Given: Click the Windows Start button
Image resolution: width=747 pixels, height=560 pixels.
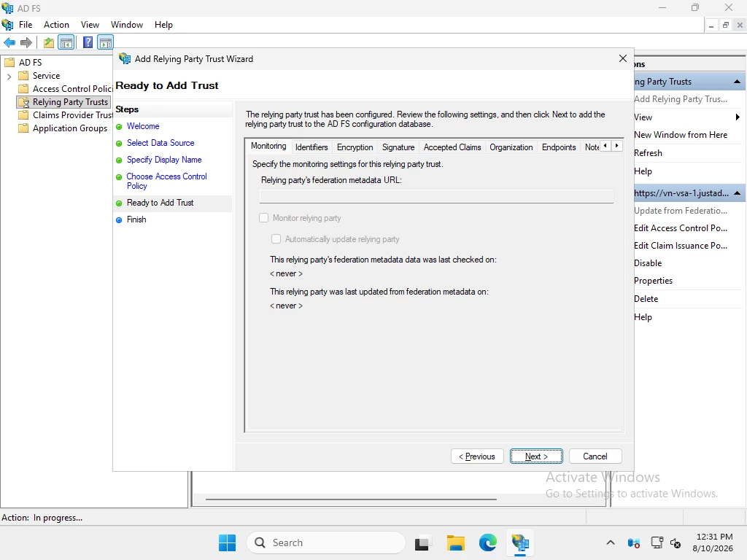Looking at the screenshot, I should coord(228,542).
